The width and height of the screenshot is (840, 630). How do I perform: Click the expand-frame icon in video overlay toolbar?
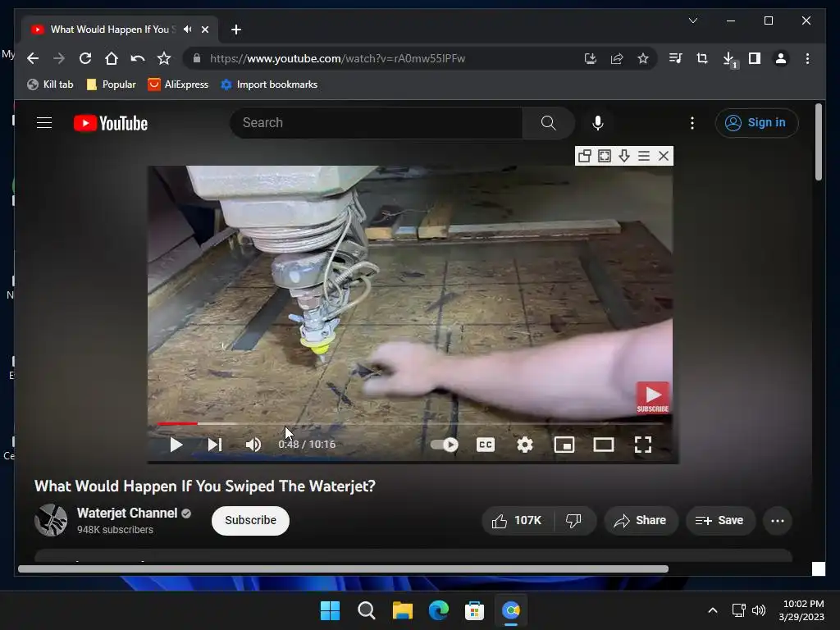(605, 156)
